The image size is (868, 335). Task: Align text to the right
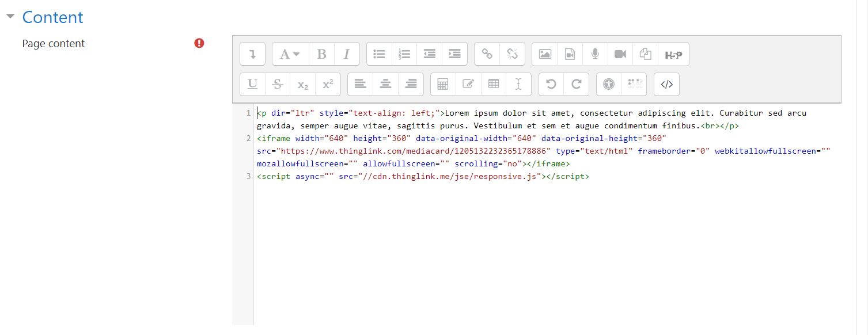[411, 84]
